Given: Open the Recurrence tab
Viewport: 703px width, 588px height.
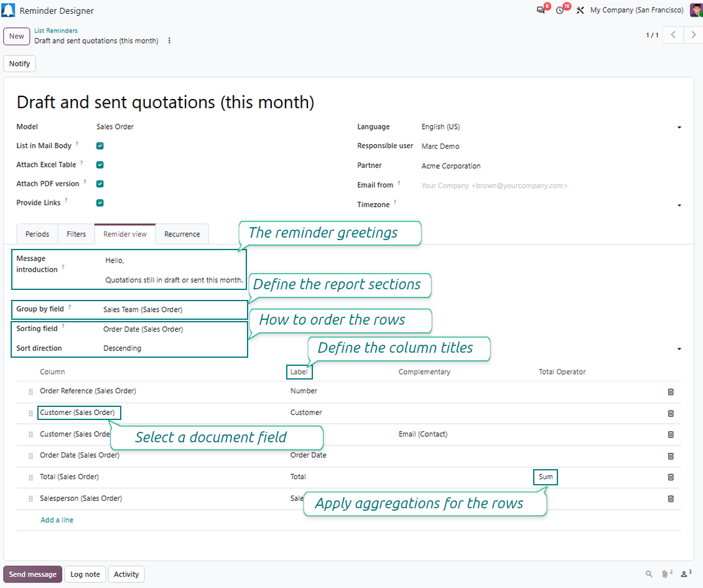Looking at the screenshot, I should tap(182, 234).
